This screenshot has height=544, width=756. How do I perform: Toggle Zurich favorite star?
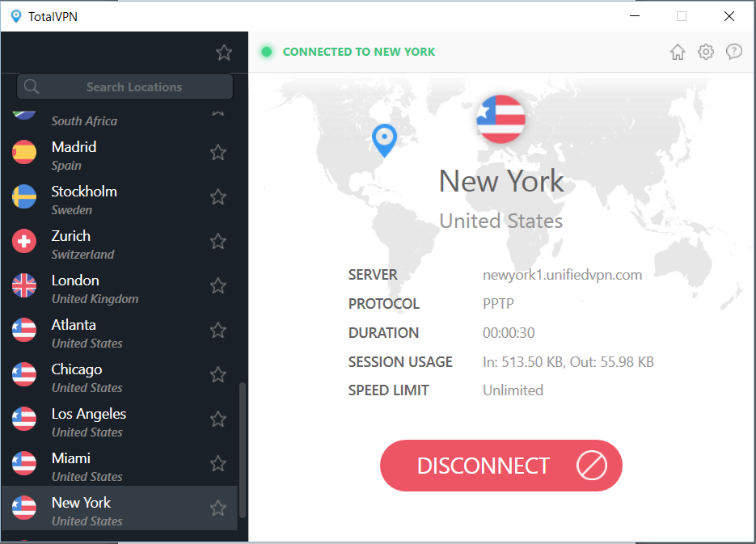(x=218, y=242)
